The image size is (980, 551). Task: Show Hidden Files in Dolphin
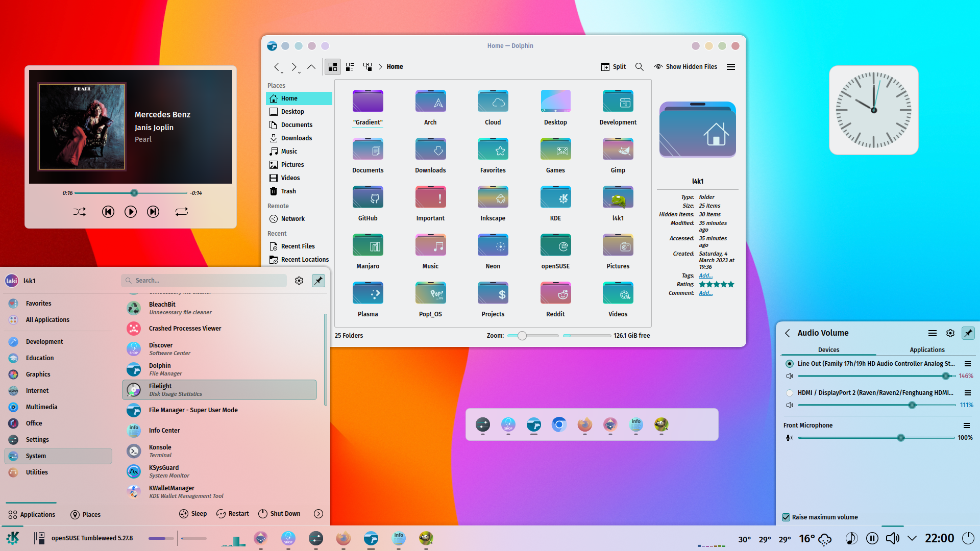click(x=685, y=67)
